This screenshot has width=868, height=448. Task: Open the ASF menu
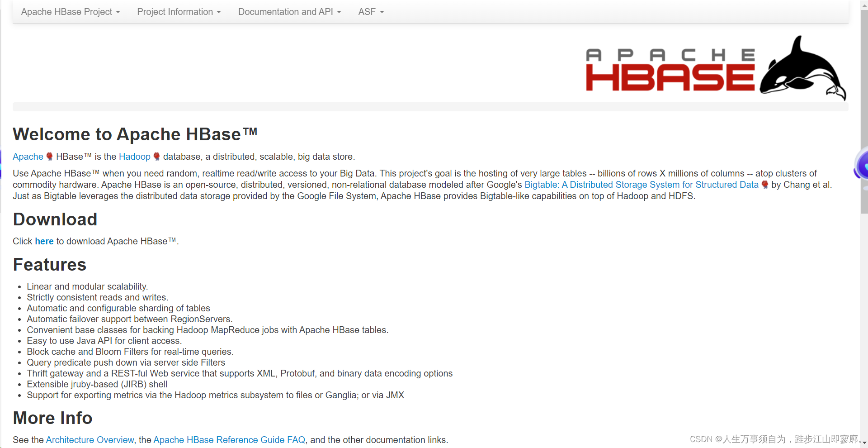tap(371, 12)
